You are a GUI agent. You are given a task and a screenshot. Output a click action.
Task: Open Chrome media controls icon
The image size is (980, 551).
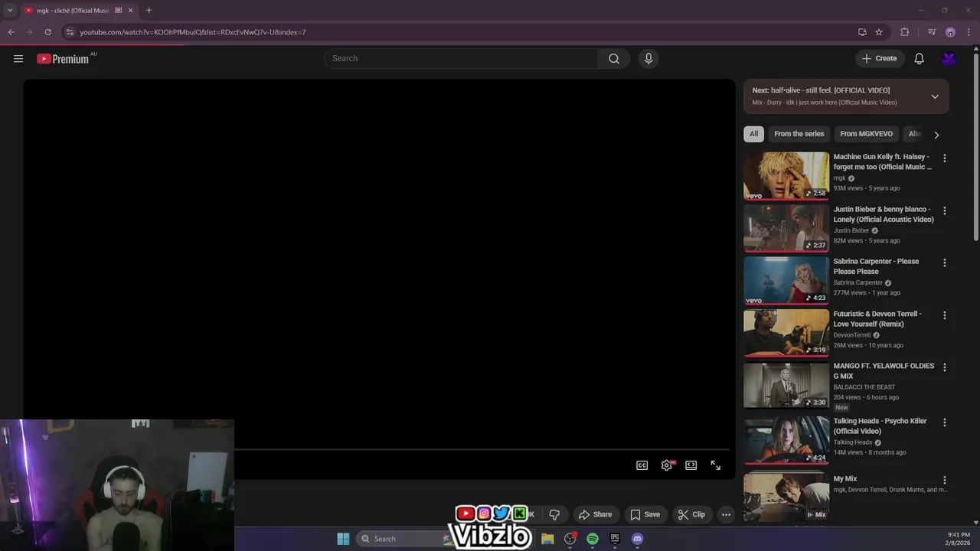932,32
